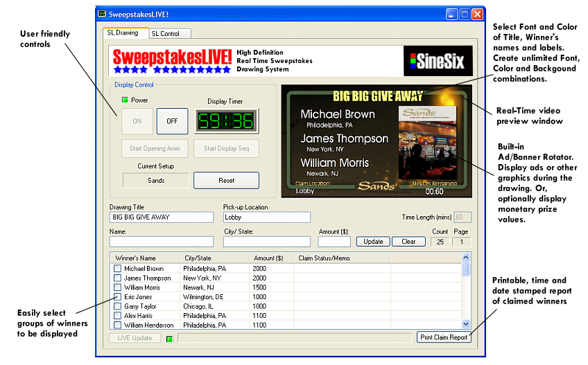Click the Reset button
The image size is (588, 365).
226,180
